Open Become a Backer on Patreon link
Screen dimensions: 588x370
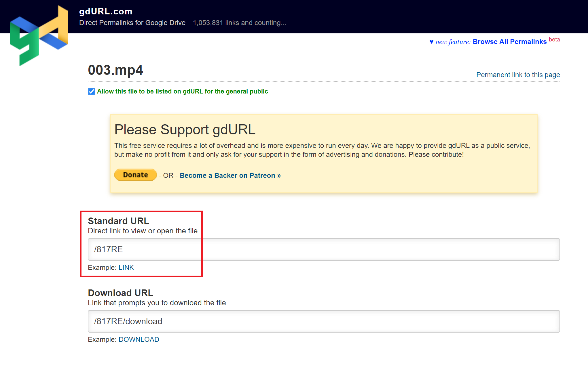[x=230, y=176]
